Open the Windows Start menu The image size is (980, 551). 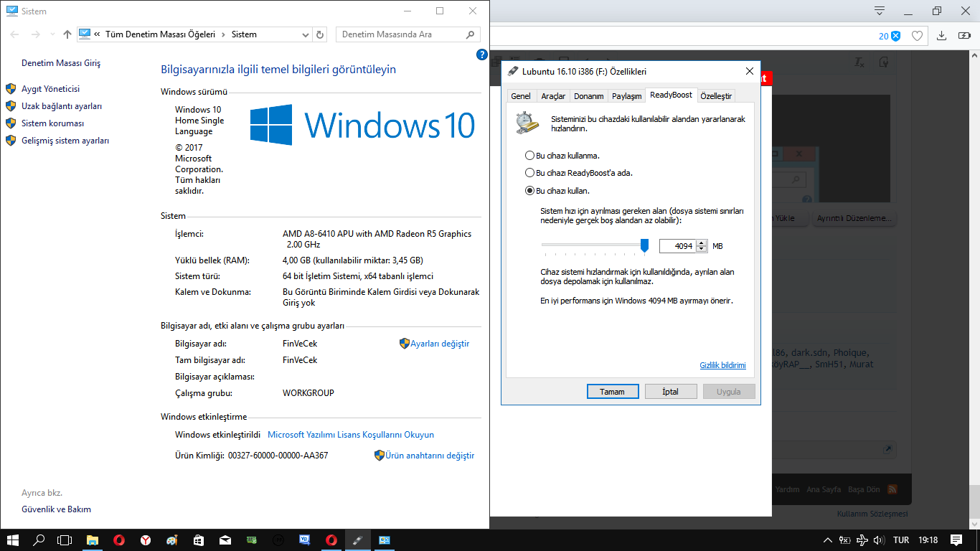(x=12, y=540)
